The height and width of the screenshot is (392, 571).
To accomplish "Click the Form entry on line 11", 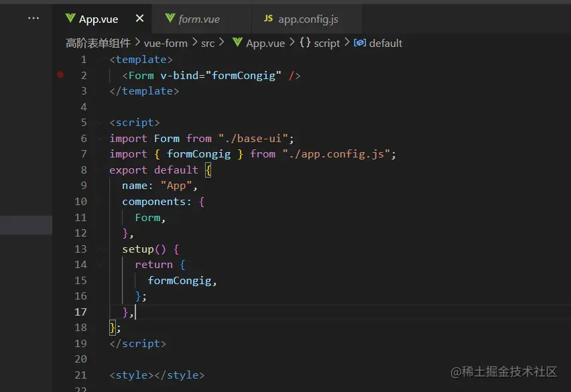I will click(x=147, y=217).
